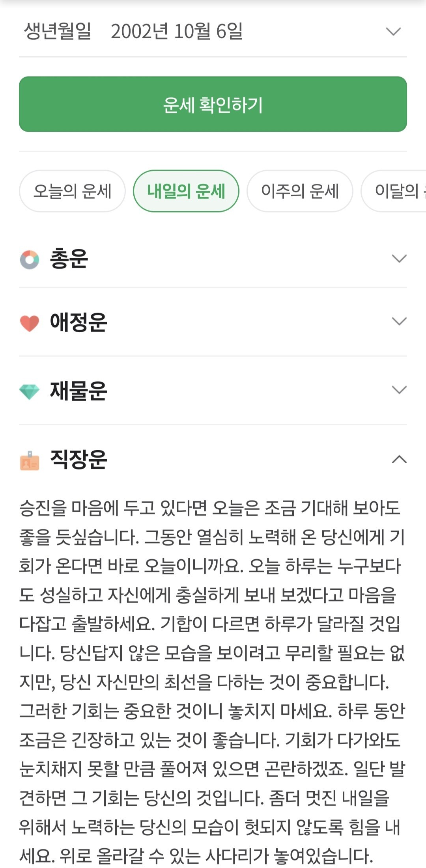Click the ID badge icon beside 직장운
Screen dimensions: 426x868
pyautogui.click(x=30, y=460)
